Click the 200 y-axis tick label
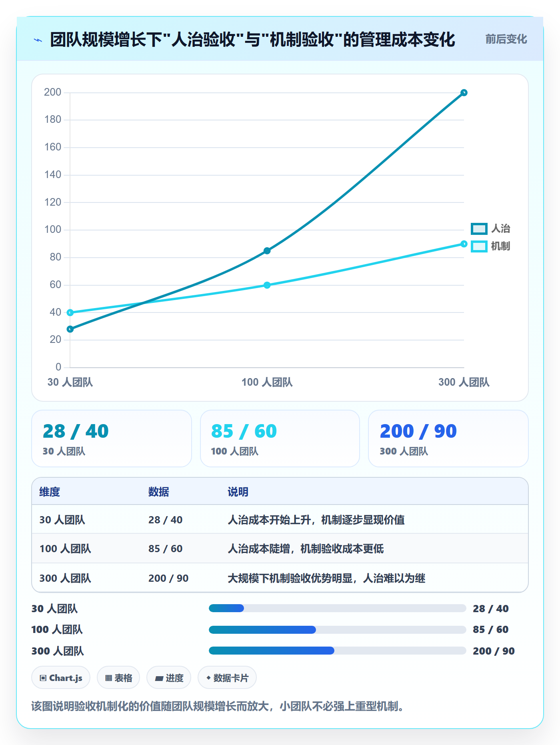The height and width of the screenshot is (745, 560). pyautogui.click(x=52, y=92)
